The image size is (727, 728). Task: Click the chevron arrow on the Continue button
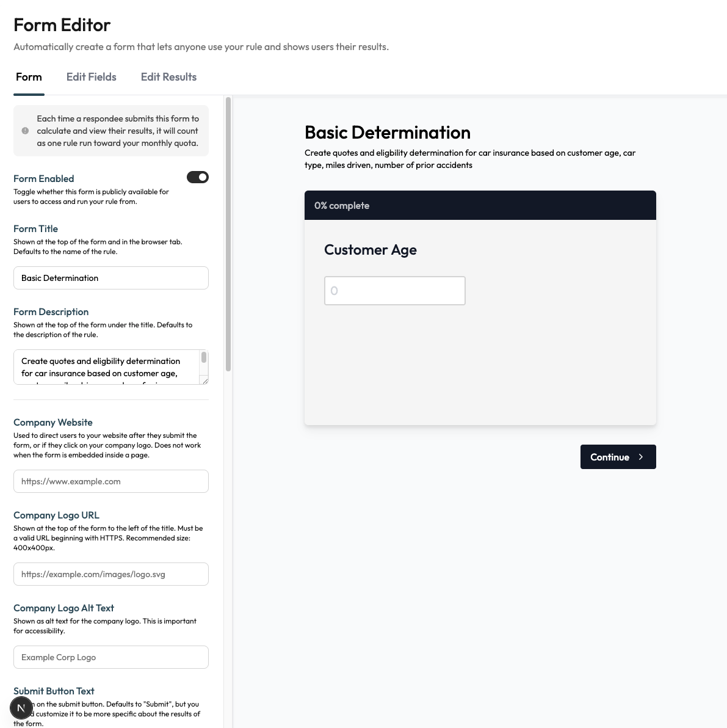pyautogui.click(x=640, y=457)
